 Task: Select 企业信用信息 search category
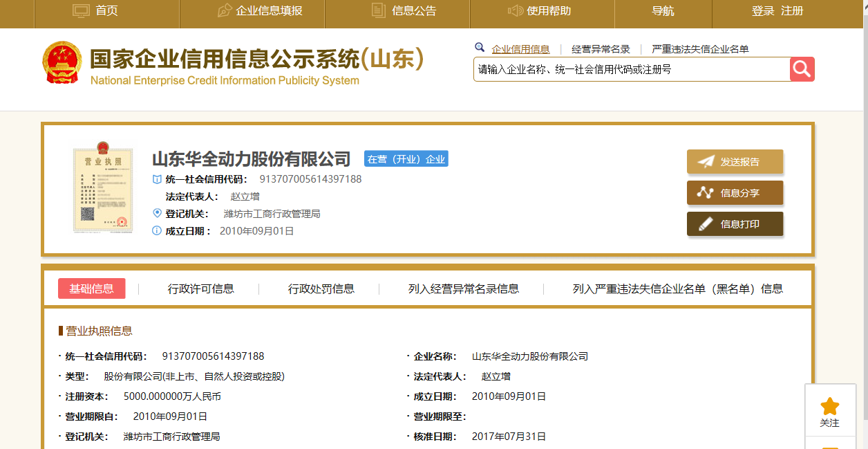coord(521,49)
